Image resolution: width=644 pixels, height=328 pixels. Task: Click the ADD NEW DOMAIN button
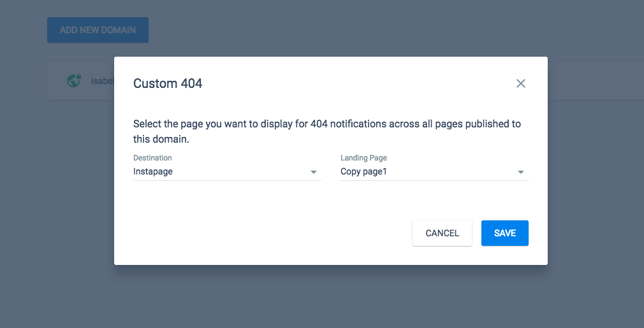coord(98,30)
